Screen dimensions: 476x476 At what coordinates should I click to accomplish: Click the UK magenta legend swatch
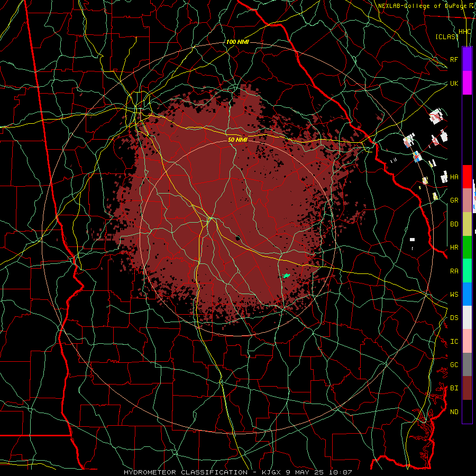pos(467,83)
